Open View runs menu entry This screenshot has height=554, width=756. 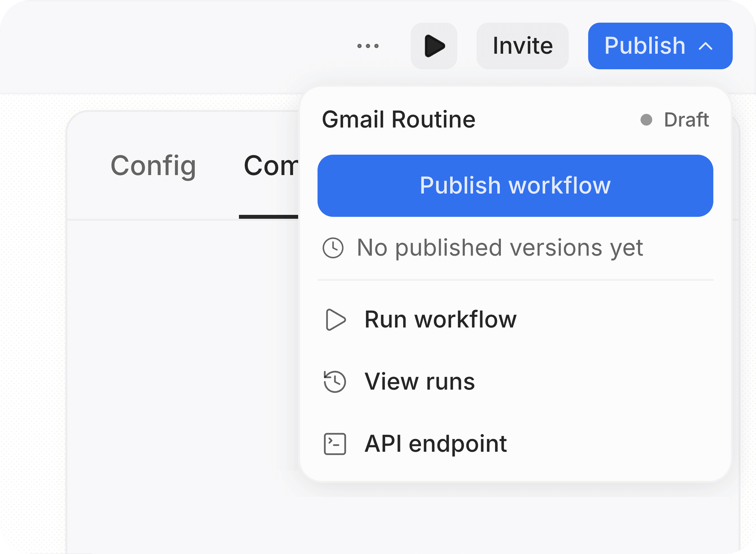tap(515, 382)
